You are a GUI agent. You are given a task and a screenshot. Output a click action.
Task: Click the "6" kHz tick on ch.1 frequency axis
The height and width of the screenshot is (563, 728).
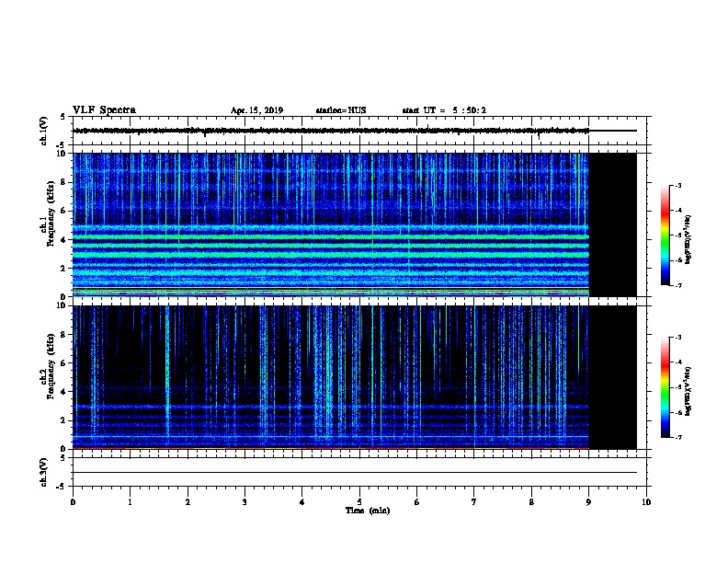coord(63,211)
